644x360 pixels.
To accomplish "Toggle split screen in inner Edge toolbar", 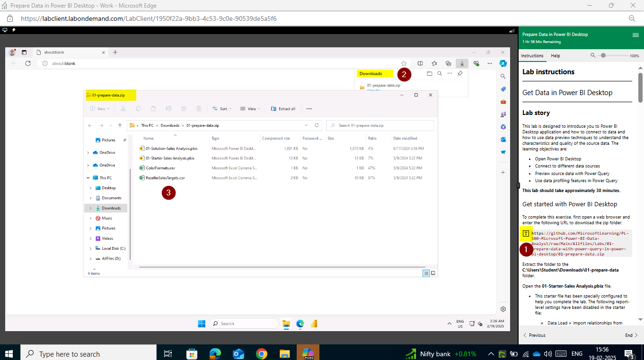I will click(420, 63).
